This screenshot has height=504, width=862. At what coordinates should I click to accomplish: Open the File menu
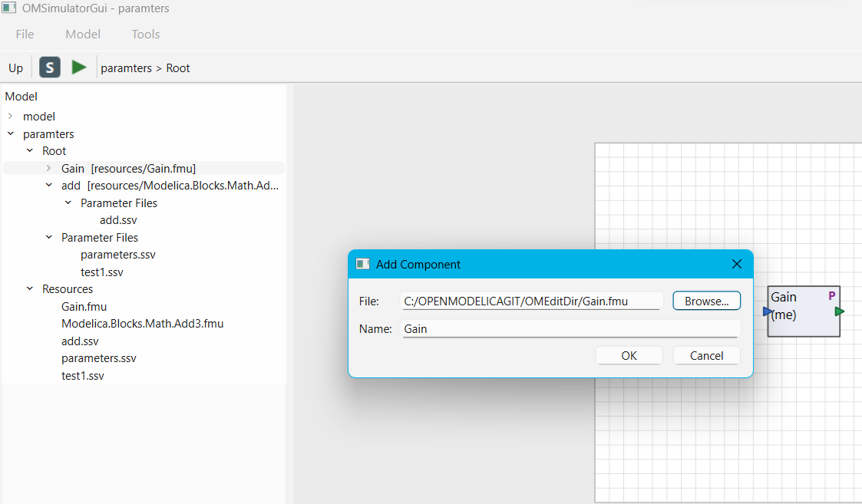point(25,34)
